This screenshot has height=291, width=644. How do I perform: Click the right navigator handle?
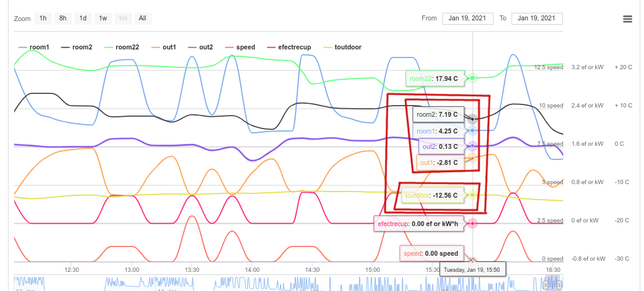tap(561, 284)
